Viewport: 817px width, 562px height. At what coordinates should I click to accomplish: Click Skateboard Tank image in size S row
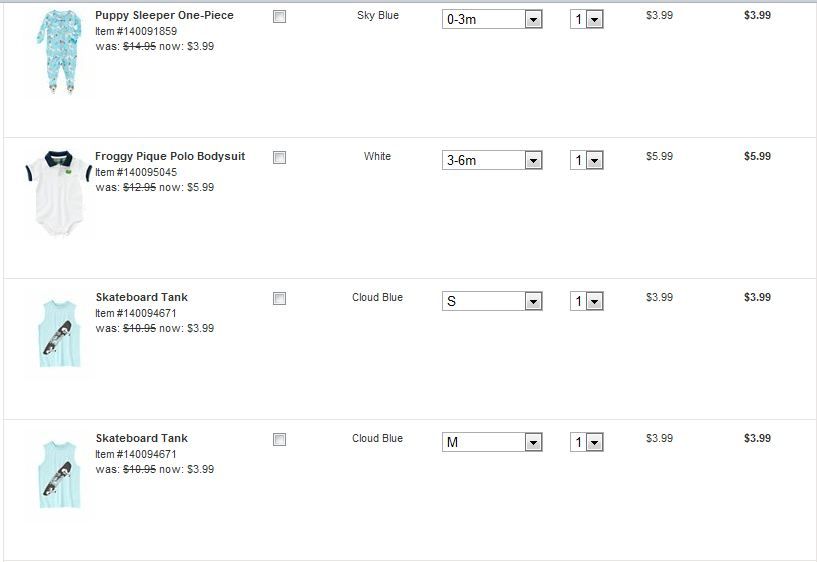pos(56,335)
